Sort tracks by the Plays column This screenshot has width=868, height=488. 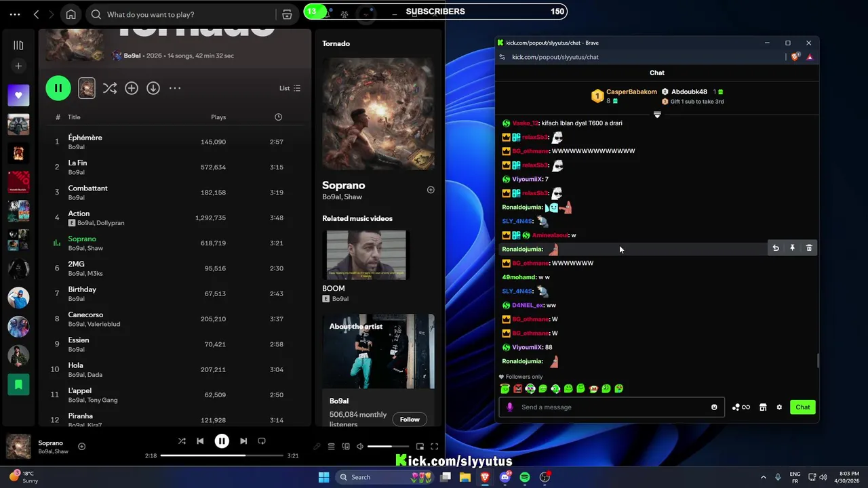tap(218, 117)
